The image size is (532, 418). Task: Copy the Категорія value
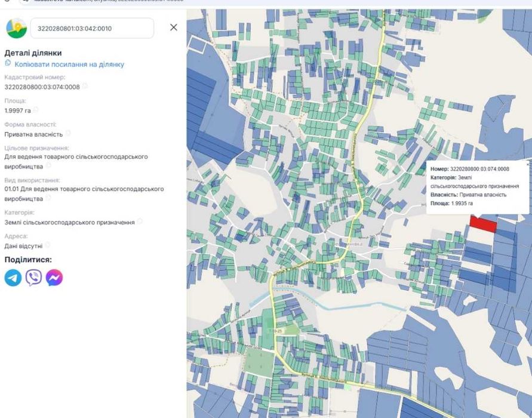140,222
